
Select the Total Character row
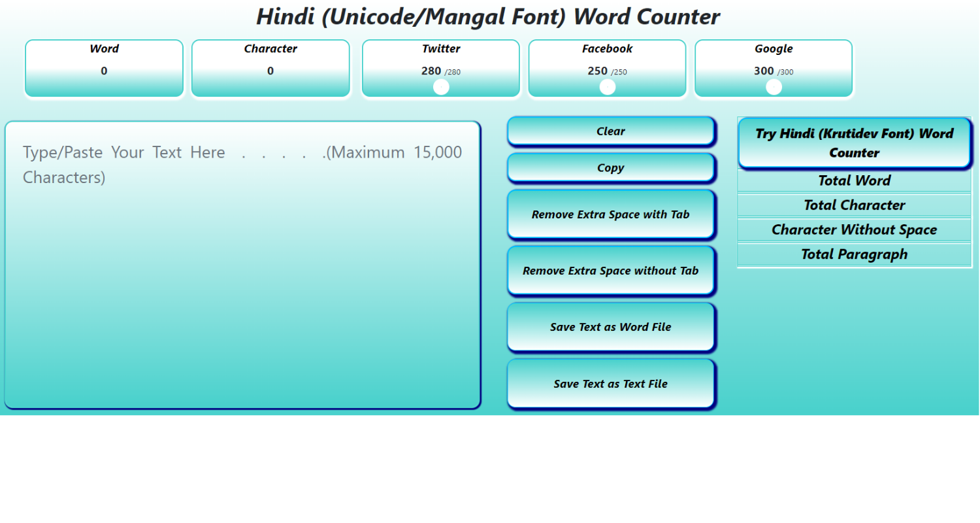pos(854,205)
